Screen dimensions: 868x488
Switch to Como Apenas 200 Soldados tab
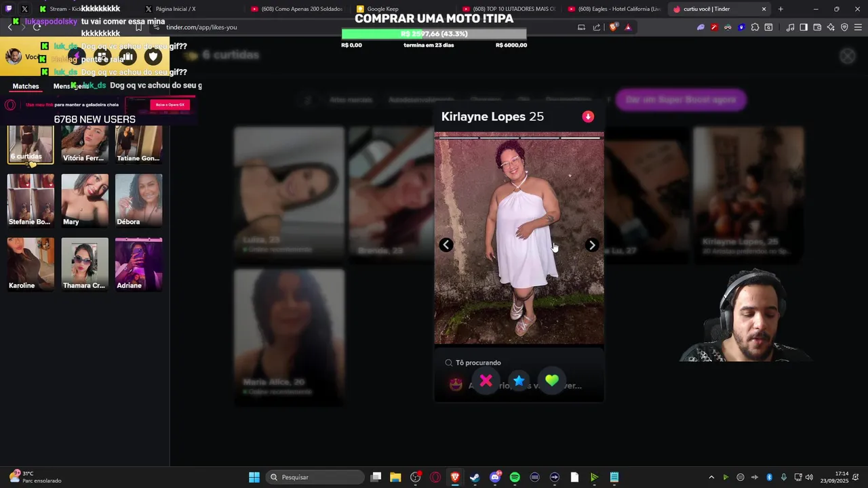[298, 9]
